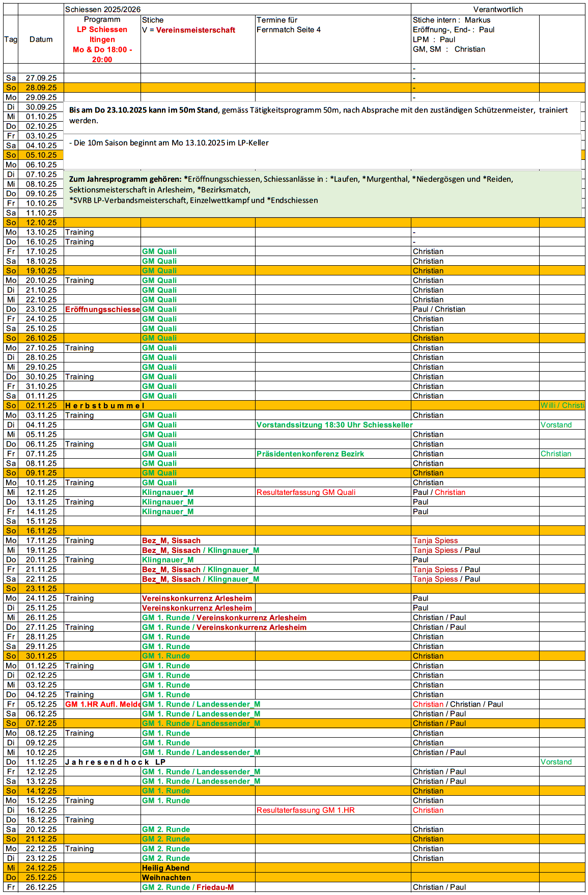Click the Termine für Fernmatch Seite 4 header

click(289, 25)
